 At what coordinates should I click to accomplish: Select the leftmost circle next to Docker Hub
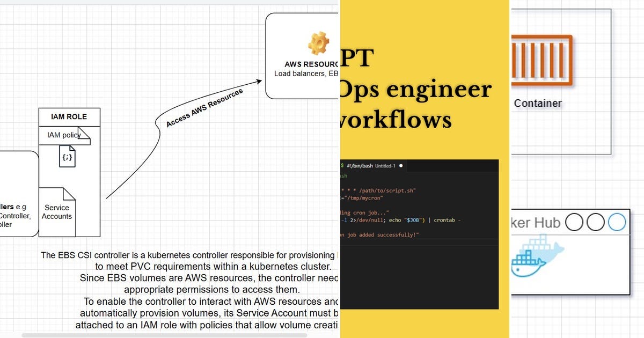573,222
